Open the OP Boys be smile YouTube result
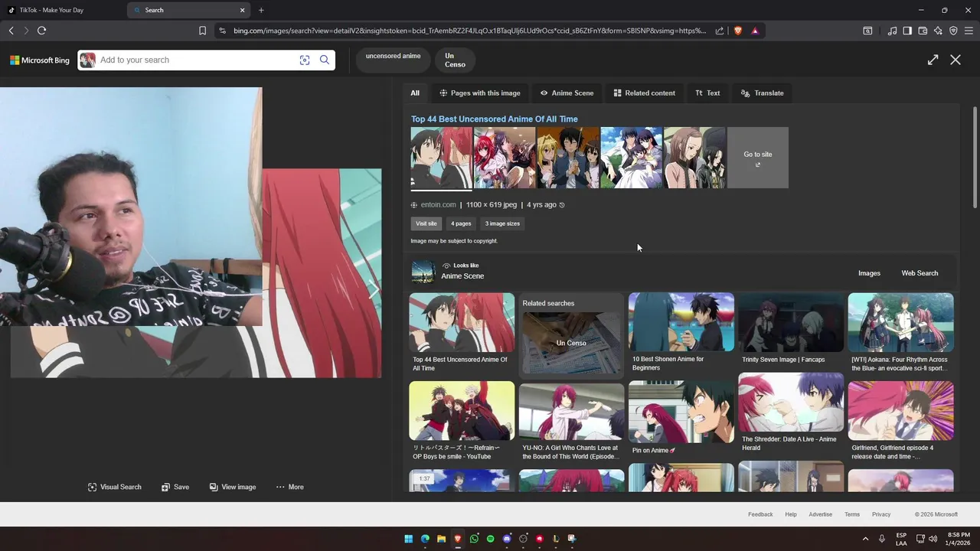The height and width of the screenshot is (551, 980). pos(462,411)
